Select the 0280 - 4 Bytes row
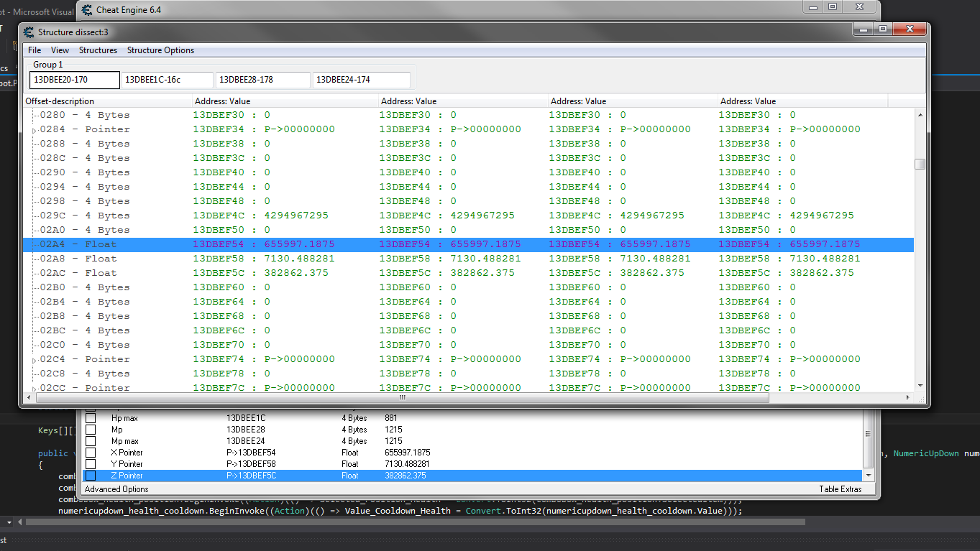This screenshot has height=551, width=980. click(x=468, y=115)
